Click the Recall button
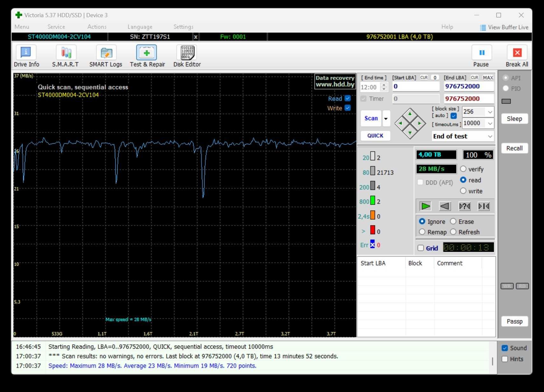544x392 pixels. point(514,148)
